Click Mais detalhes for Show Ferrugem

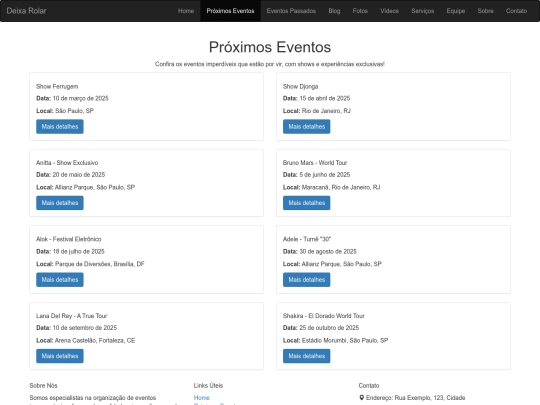[60, 126]
